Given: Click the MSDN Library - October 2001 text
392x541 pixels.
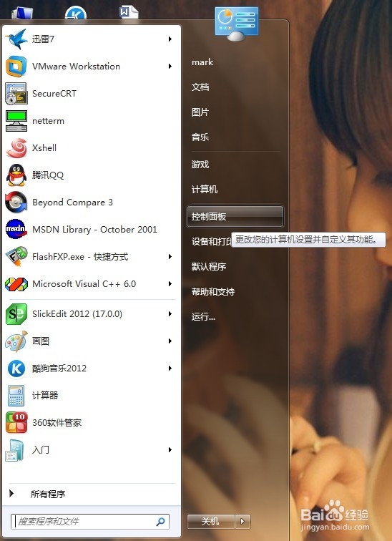Looking at the screenshot, I should pyautogui.click(x=94, y=230).
